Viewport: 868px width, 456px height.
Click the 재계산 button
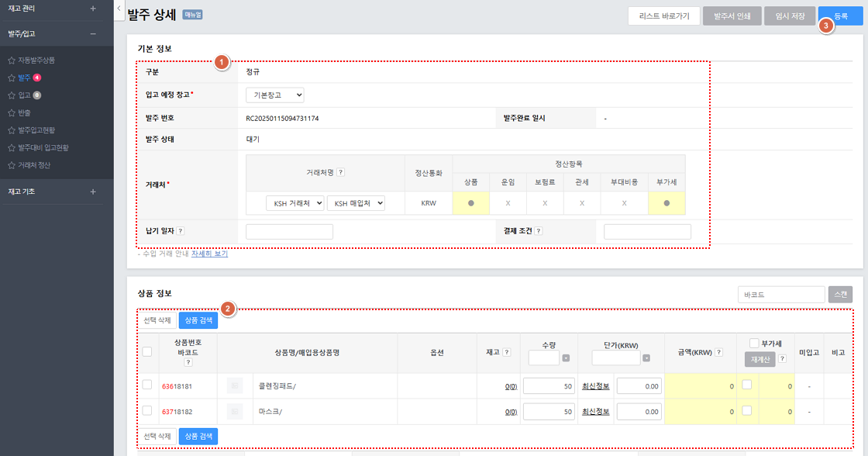(x=760, y=359)
